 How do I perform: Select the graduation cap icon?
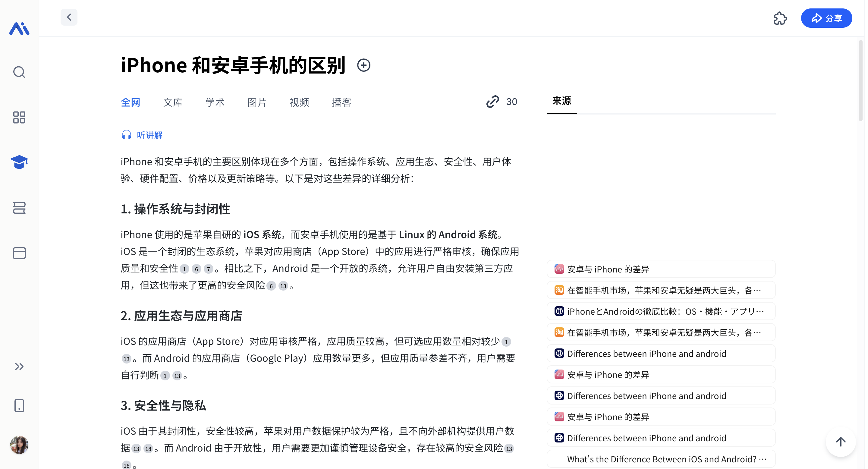[x=19, y=162]
